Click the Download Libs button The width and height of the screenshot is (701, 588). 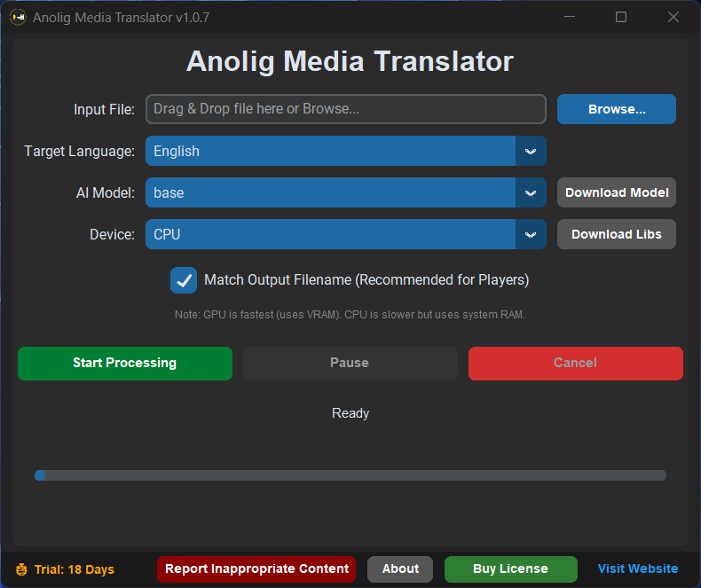pyautogui.click(x=617, y=234)
